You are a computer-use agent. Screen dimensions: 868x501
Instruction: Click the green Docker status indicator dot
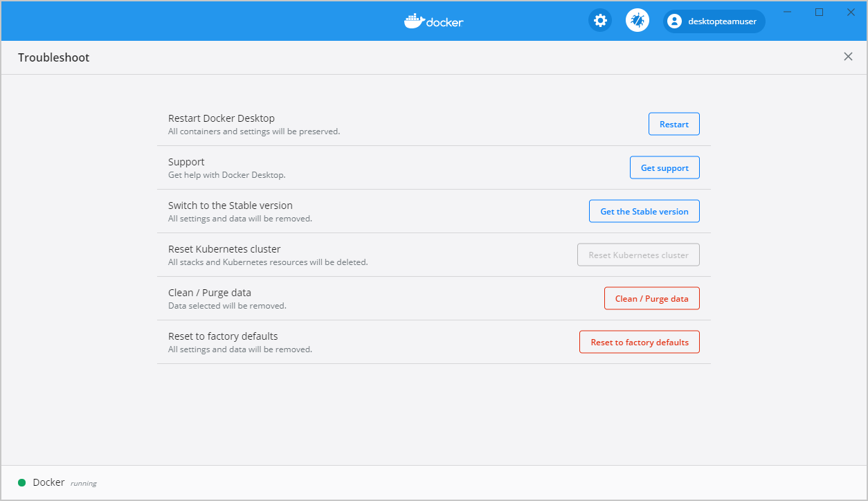(22, 482)
